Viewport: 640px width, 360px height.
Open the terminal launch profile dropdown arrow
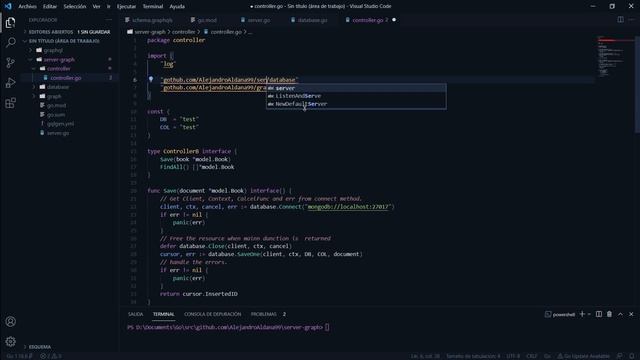point(589,314)
